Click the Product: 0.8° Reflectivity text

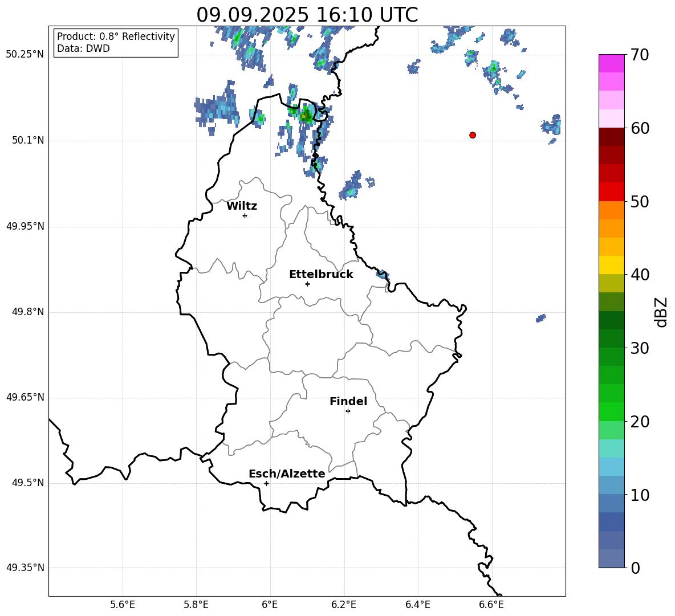click(116, 36)
